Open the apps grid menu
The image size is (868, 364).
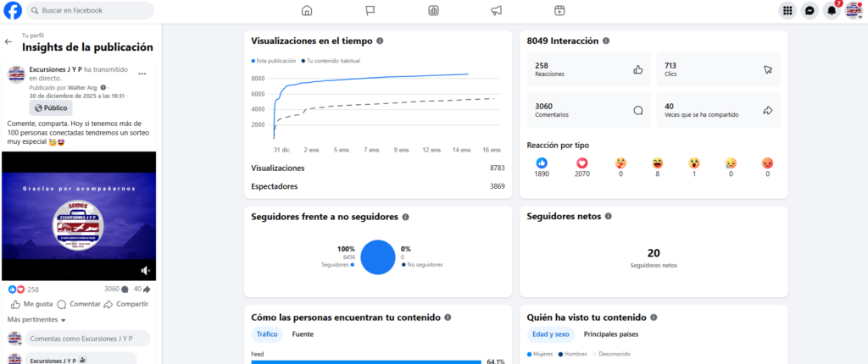pos(788,11)
